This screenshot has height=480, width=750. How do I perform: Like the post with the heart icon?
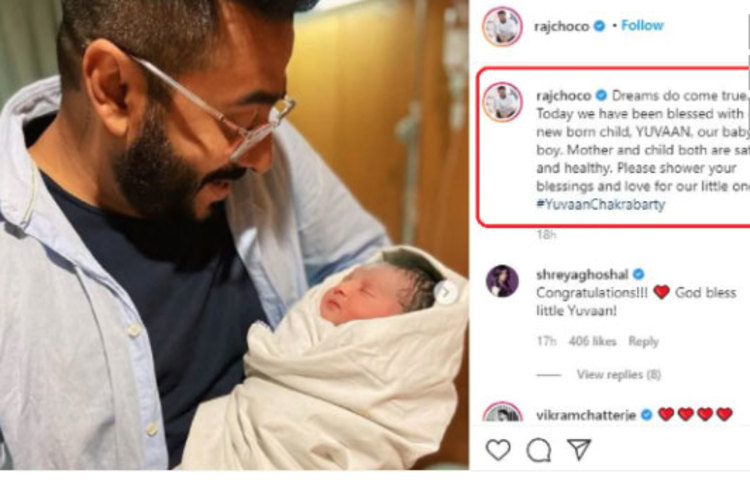[498, 450]
